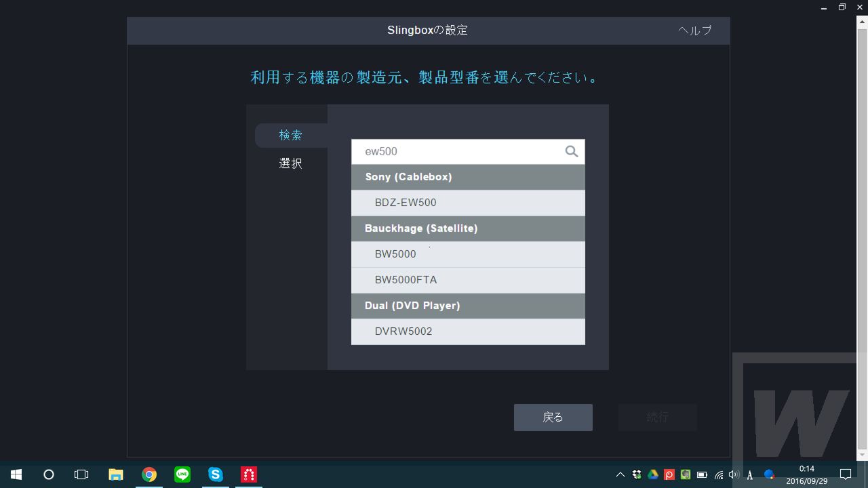Image resolution: width=868 pixels, height=488 pixels.
Task: Switch to the 検索 tab
Action: tap(291, 135)
